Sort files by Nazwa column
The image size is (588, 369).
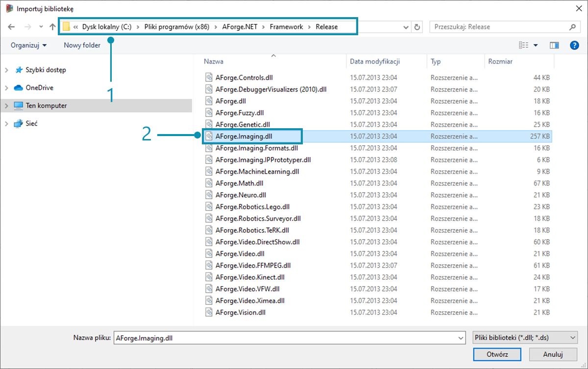(x=214, y=62)
